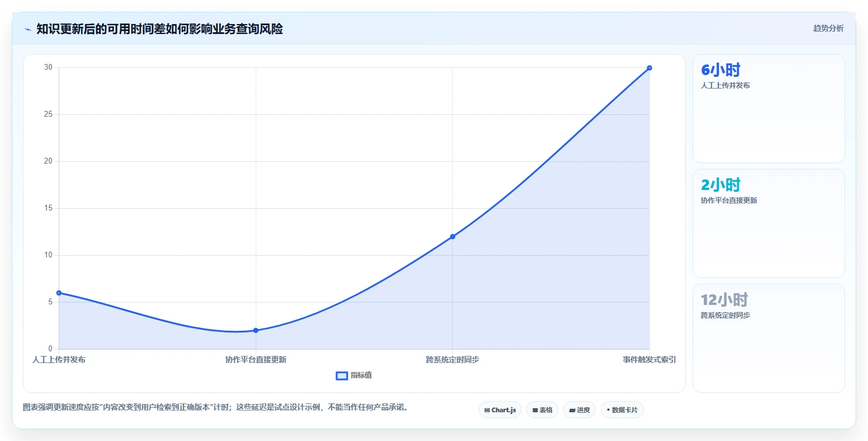Viewport: 868px width, 441px height.
Task: Click y-axis value 20
Action: point(49,161)
